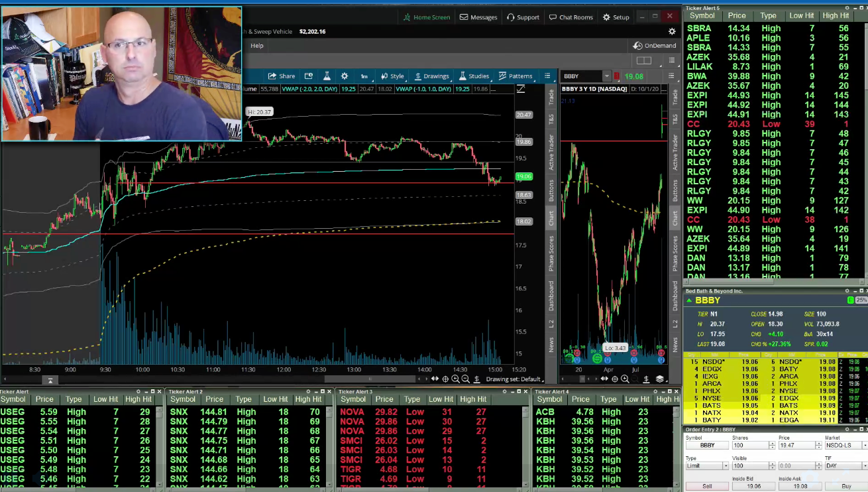Click the account settings gear beside the balance
Viewport: 868px width, 492px height.
(x=672, y=31)
